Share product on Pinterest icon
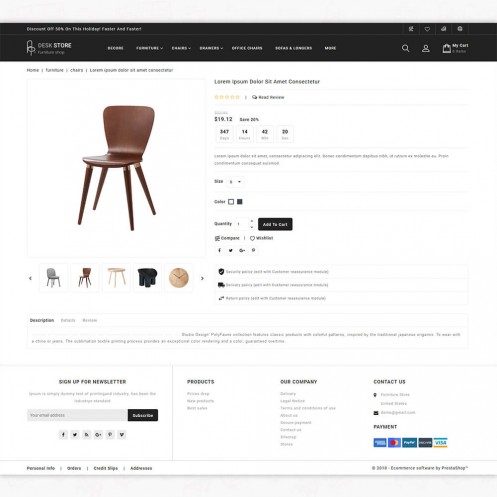Screen dimensions: 497x497 point(253,250)
